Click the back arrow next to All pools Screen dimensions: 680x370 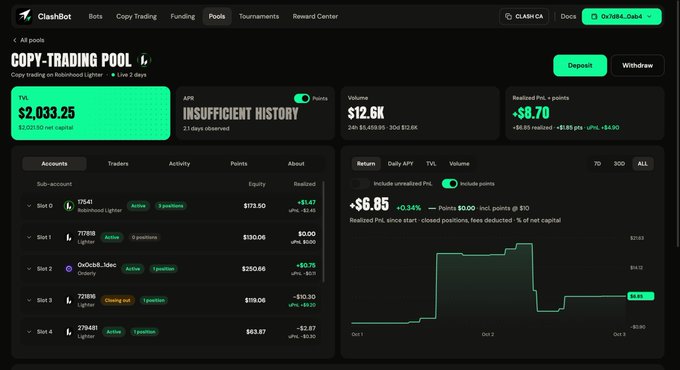pyautogui.click(x=15, y=40)
